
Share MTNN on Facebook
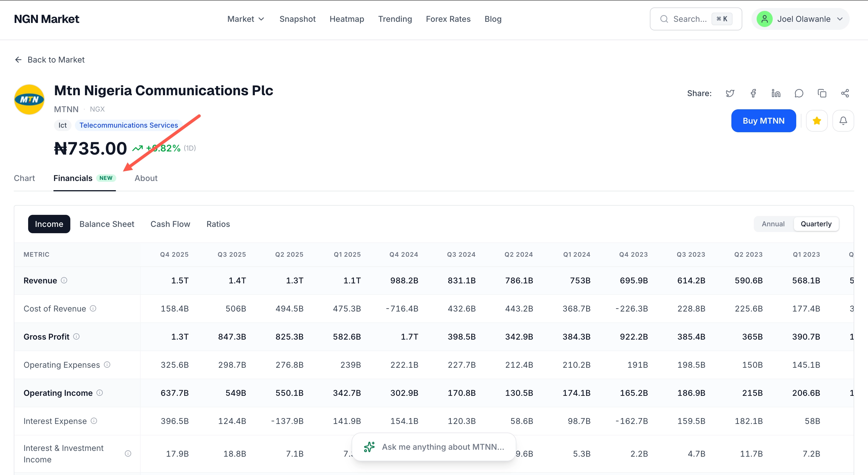pos(753,93)
